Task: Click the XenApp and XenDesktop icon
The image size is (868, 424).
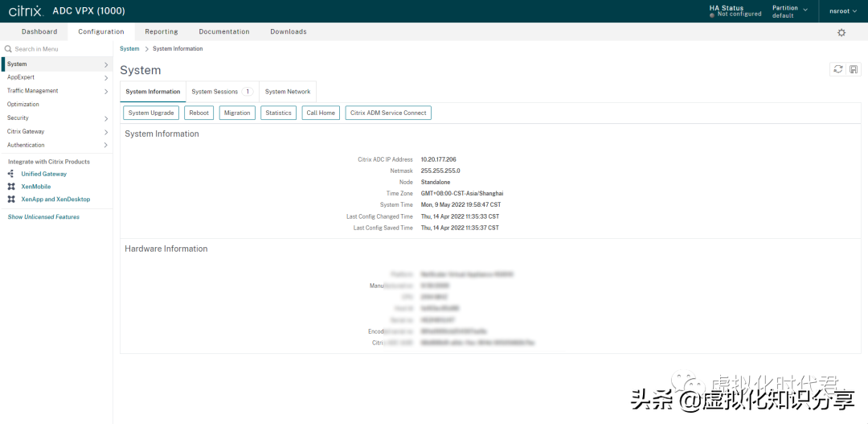Action: pos(11,199)
